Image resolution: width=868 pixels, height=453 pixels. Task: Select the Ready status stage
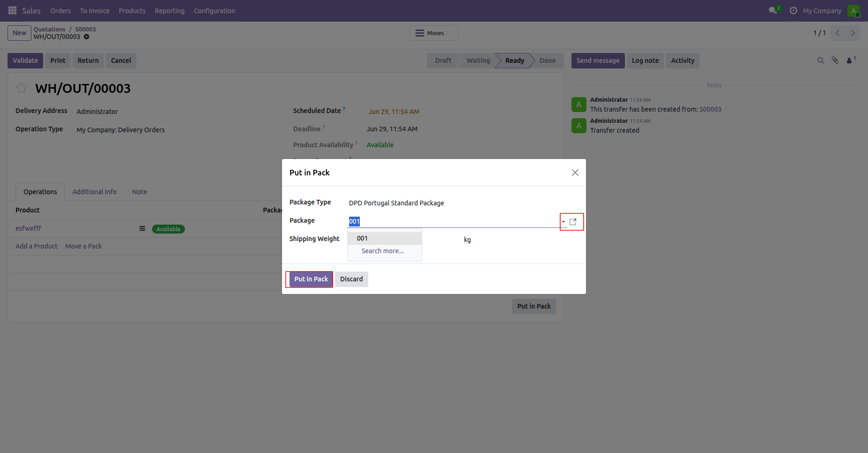[x=515, y=60]
